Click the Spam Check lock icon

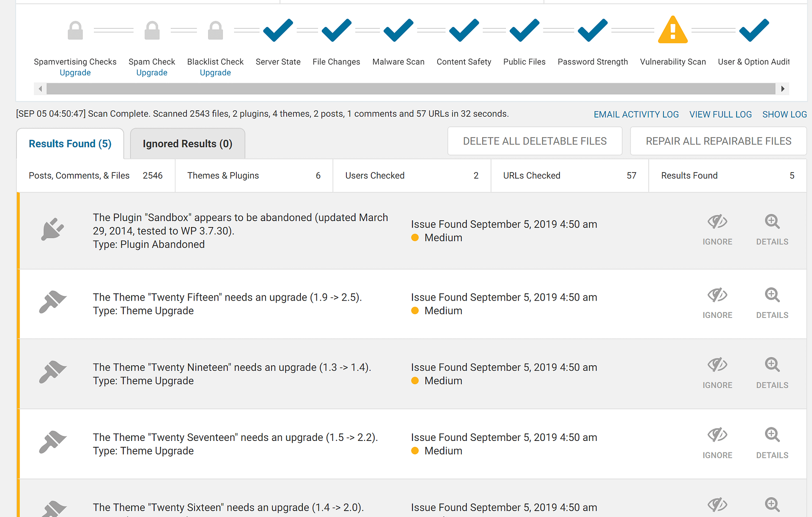tap(152, 30)
